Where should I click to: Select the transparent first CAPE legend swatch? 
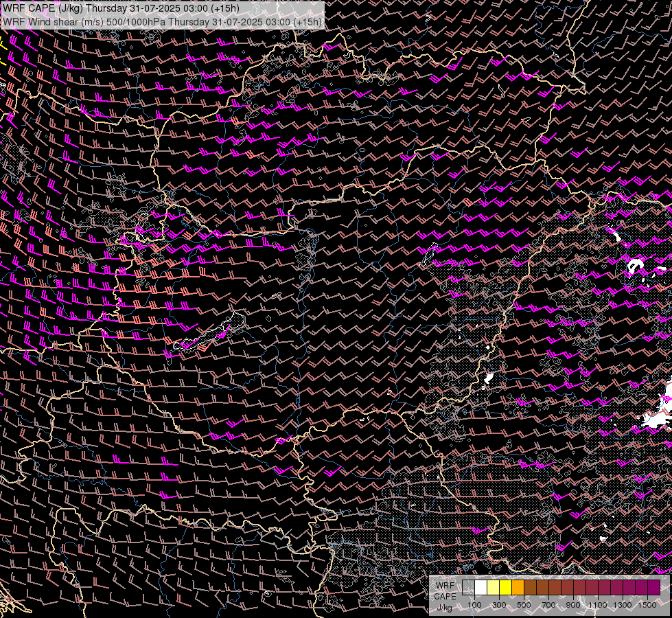pyautogui.click(x=468, y=587)
